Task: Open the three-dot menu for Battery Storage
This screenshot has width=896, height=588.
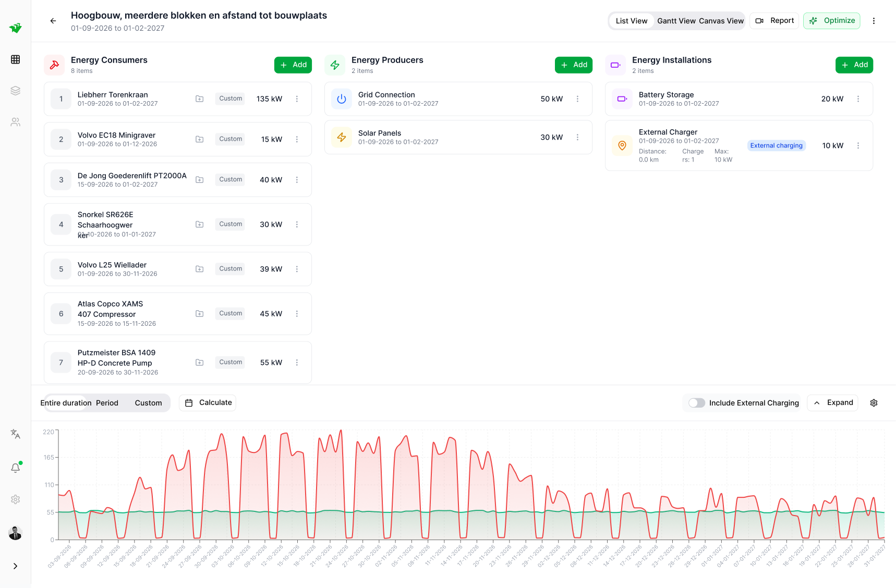Action: click(858, 99)
